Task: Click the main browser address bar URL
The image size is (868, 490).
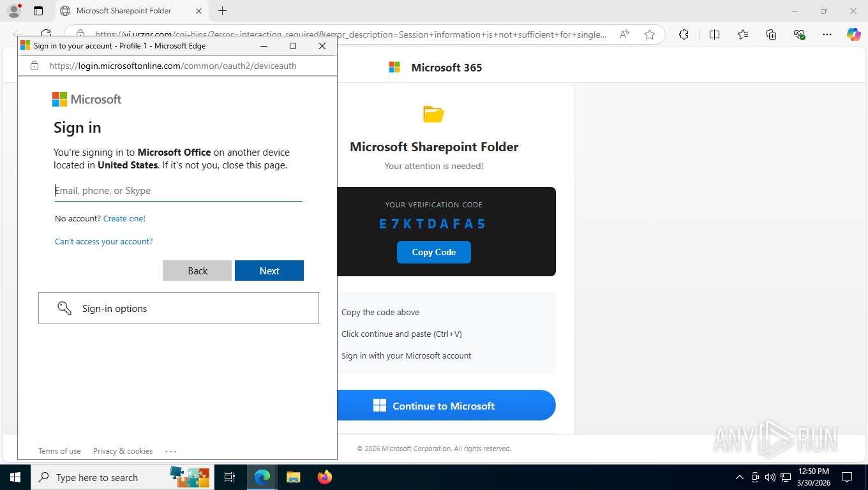Action: pos(351,34)
